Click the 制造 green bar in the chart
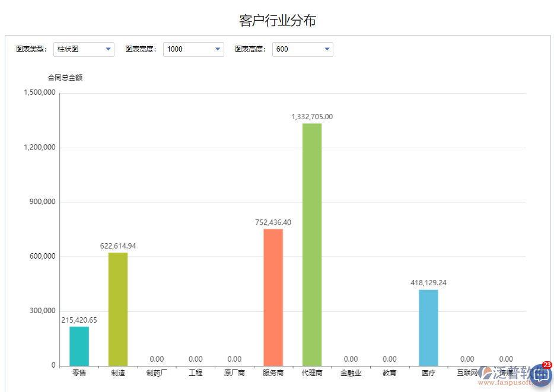The image size is (554, 392). [x=117, y=308]
